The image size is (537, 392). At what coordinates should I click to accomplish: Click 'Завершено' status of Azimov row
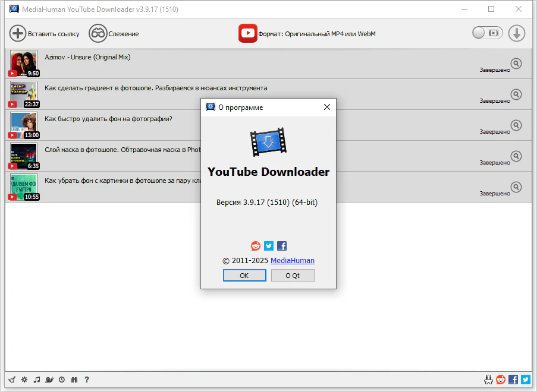(x=495, y=69)
